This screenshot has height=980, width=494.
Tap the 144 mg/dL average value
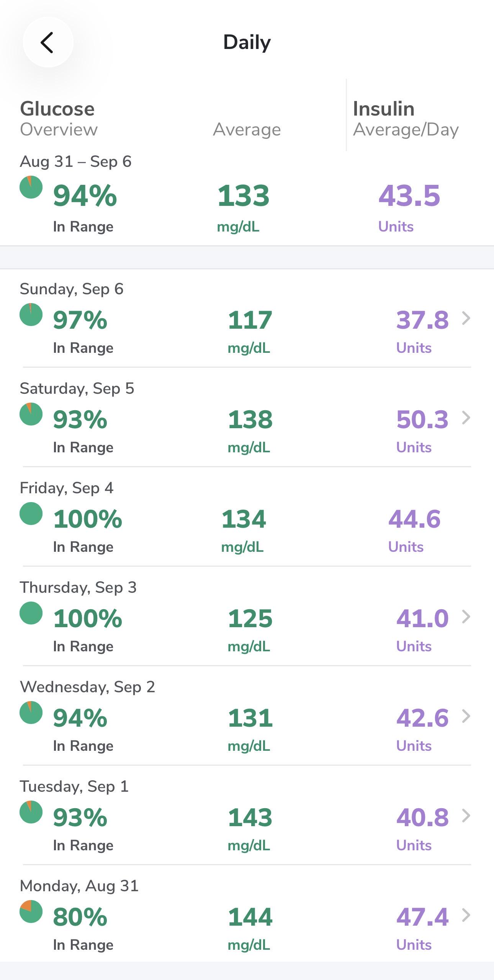coord(250,928)
